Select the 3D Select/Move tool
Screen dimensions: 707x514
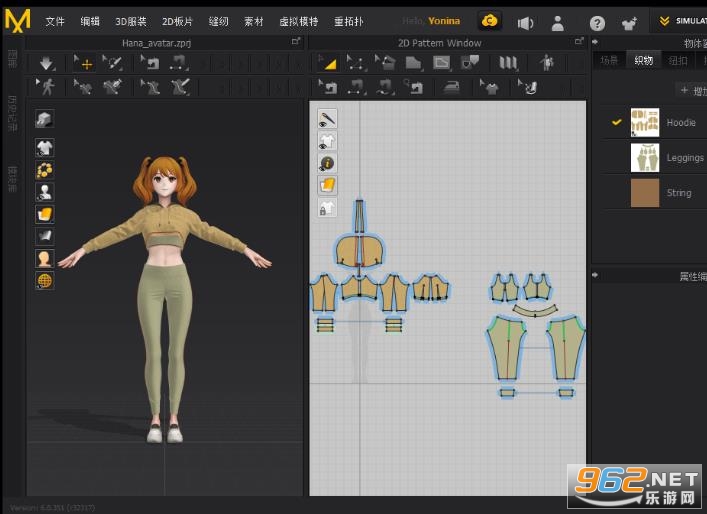(x=84, y=63)
